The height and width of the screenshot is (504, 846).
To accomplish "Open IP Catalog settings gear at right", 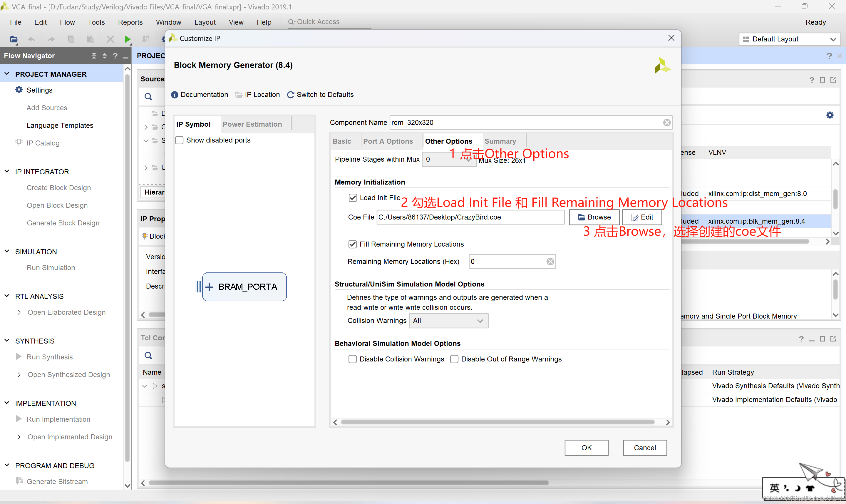I will (830, 115).
